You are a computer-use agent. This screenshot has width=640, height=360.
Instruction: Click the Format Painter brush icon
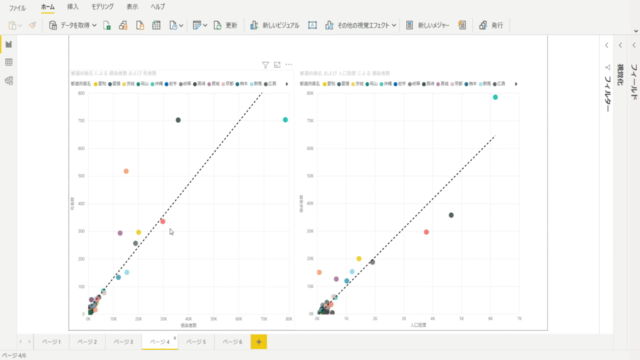coord(32,25)
